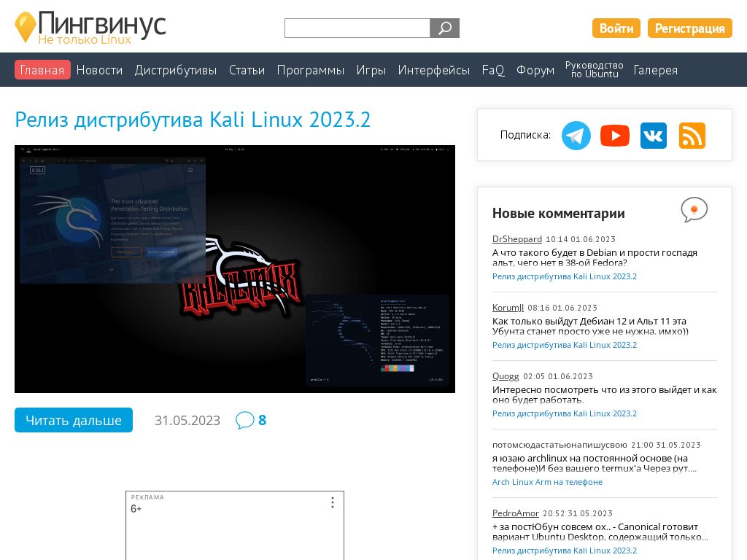This screenshot has width=747, height=560.
Task: Click the Kali Linux article screenshot image
Action: tap(235, 269)
